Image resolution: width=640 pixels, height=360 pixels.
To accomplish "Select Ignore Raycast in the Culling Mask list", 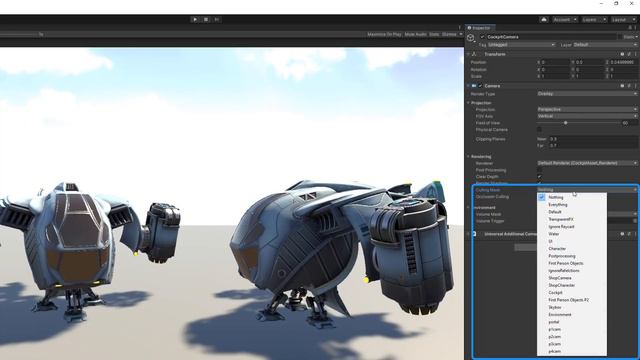I will (x=572, y=227).
